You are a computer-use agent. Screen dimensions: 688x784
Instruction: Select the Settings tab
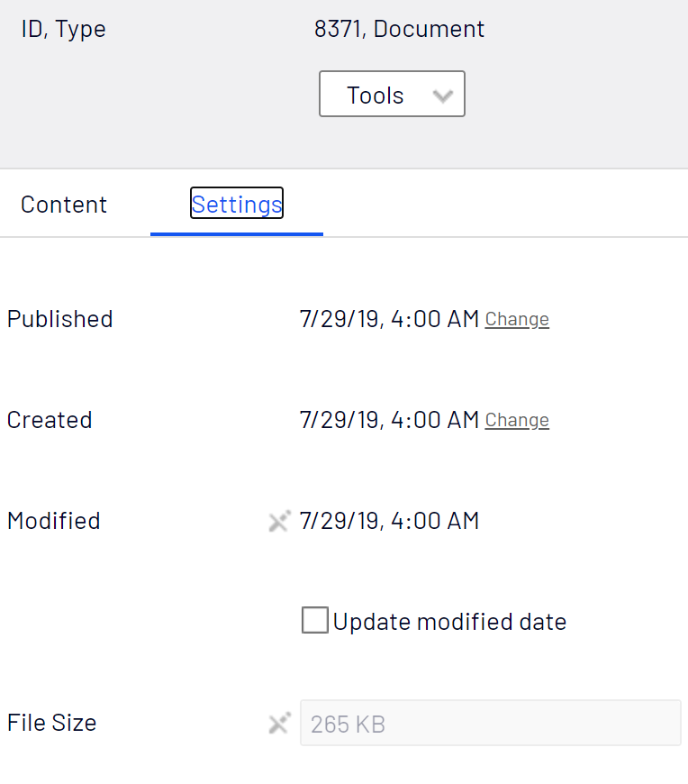point(237,204)
